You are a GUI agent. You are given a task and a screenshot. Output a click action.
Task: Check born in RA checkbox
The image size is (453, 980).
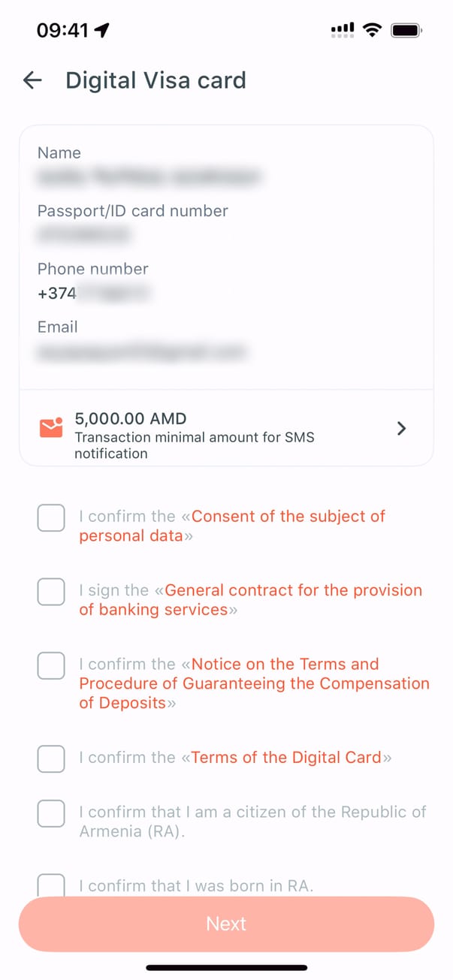coord(51,885)
